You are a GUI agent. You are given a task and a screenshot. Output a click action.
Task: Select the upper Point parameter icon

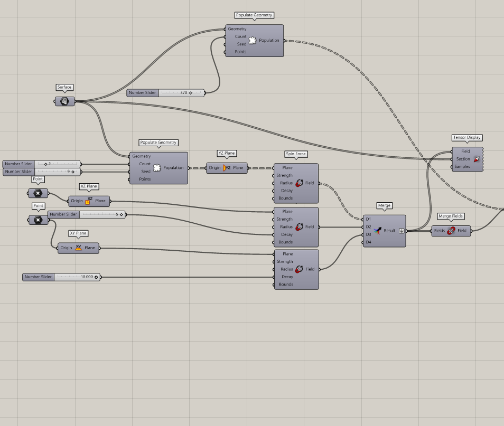click(37, 193)
